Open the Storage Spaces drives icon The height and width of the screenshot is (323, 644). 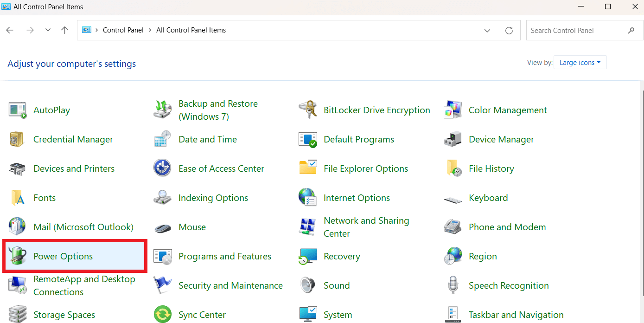point(18,314)
